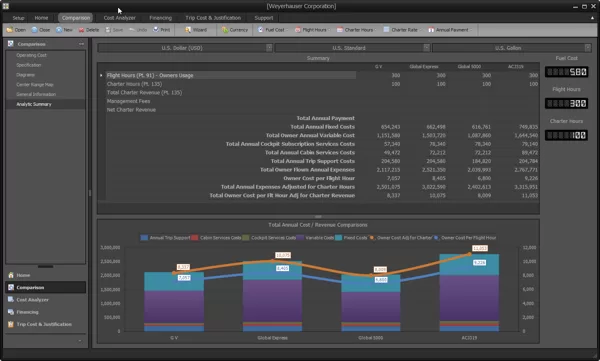Select the Comparison ribbon tab
Screen dimensions: 600x361
76,18
